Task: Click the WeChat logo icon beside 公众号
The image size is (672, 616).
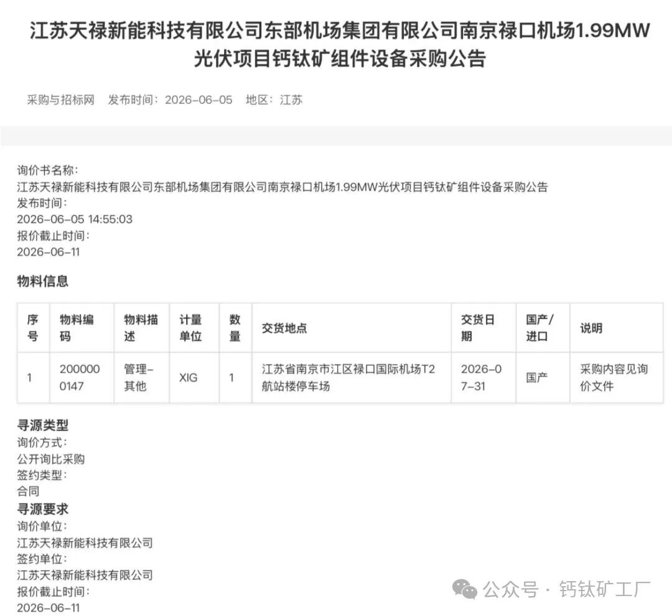Action: (465, 589)
